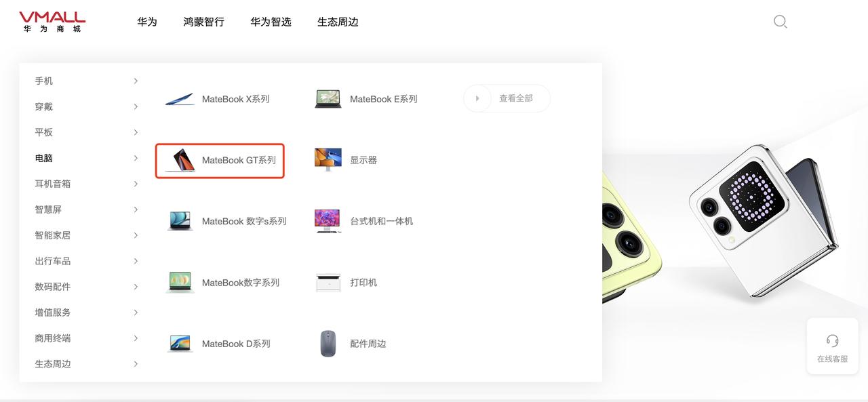Open the MateBook 数字s系列 link

[244, 222]
